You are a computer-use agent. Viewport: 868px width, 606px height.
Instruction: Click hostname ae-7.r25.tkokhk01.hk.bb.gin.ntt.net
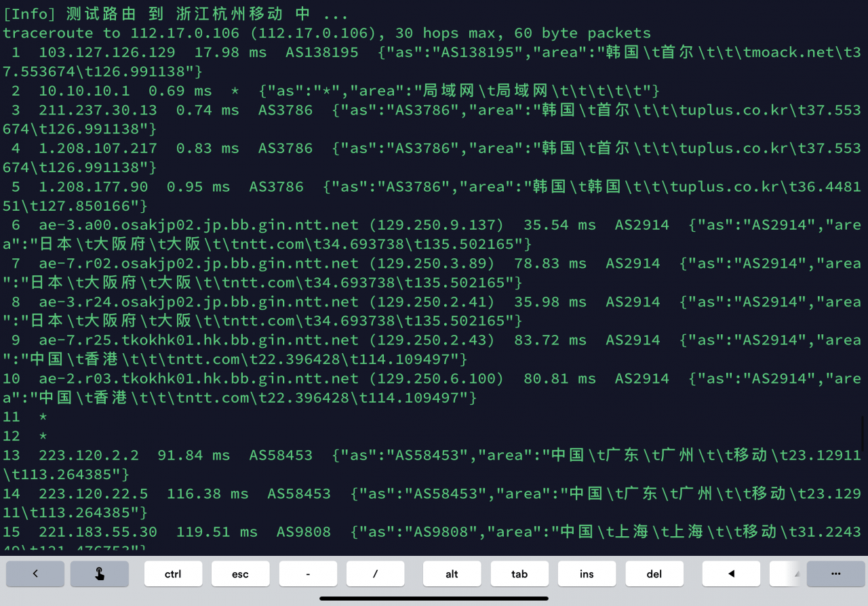pos(199,340)
